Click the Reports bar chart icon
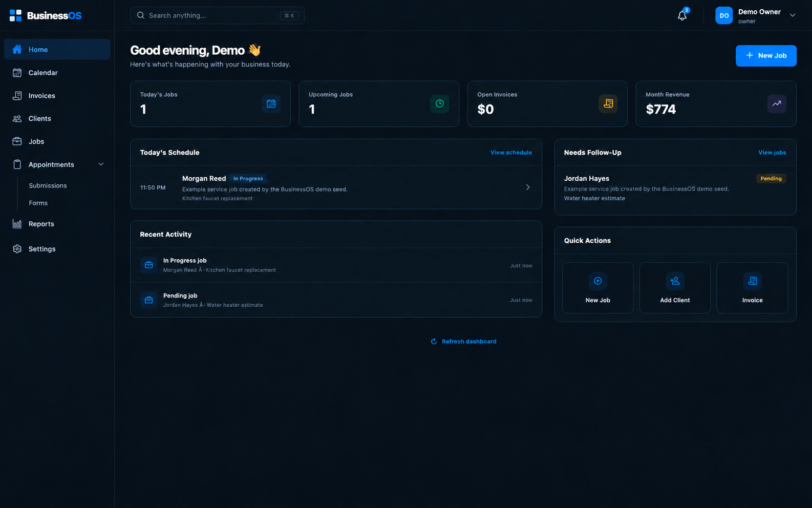This screenshot has height=508, width=812. [17, 224]
